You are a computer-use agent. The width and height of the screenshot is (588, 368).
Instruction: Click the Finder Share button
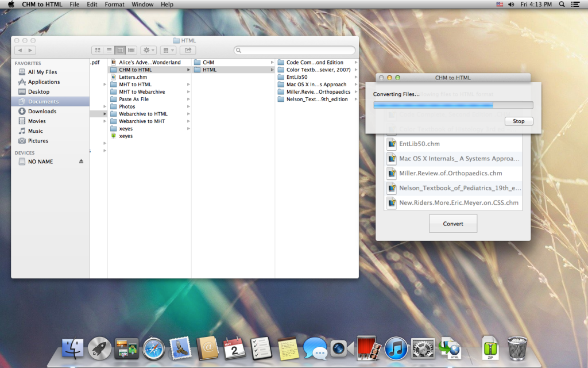click(188, 51)
